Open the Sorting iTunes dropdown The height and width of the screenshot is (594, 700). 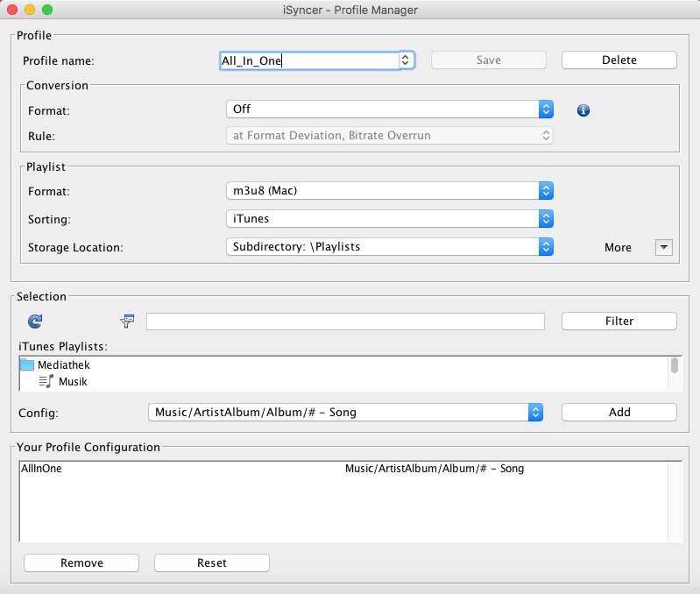390,219
